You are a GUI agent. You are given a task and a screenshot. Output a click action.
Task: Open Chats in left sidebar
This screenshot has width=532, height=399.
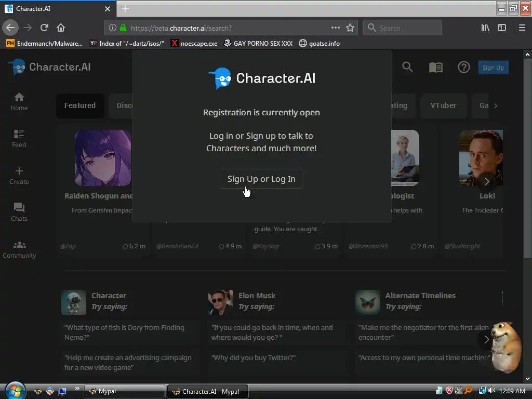coord(19,212)
